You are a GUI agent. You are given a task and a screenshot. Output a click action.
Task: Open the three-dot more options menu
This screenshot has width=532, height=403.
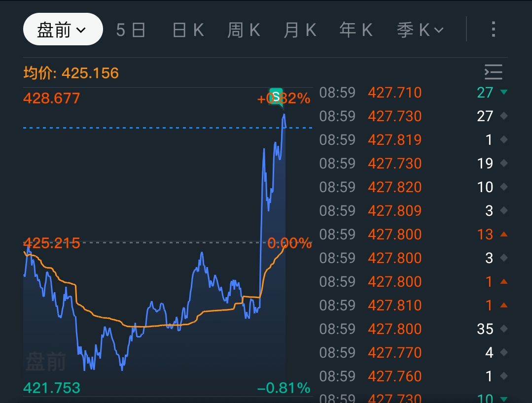pyautogui.click(x=493, y=30)
